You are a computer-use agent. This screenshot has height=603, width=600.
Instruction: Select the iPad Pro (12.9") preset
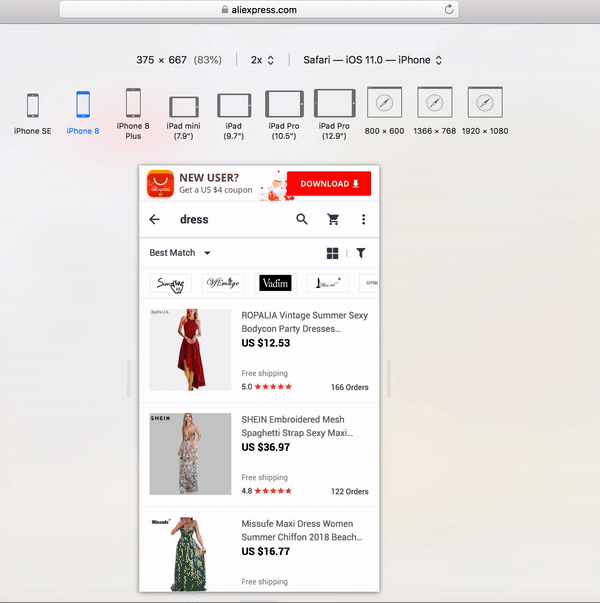tap(334, 115)
